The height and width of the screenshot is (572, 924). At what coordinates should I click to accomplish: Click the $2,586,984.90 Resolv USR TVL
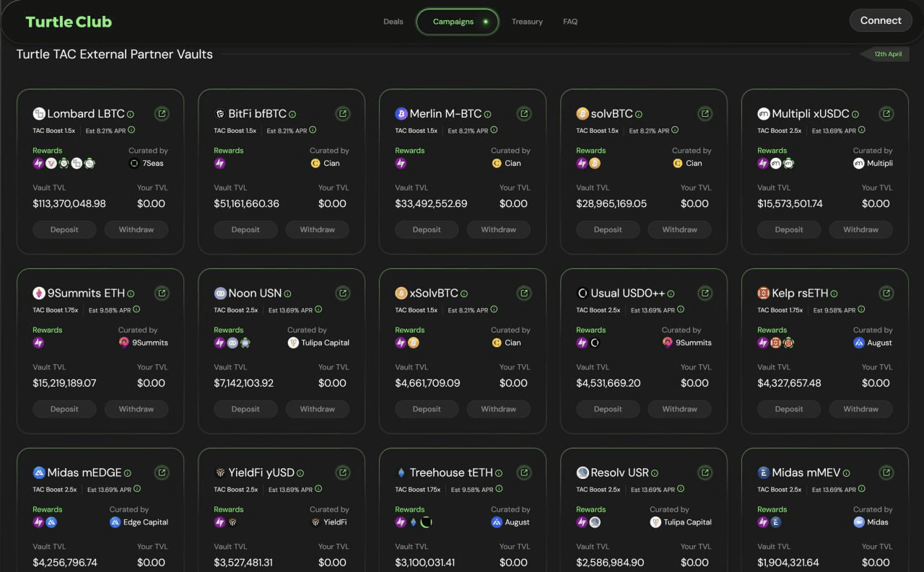tap(610, 563)
